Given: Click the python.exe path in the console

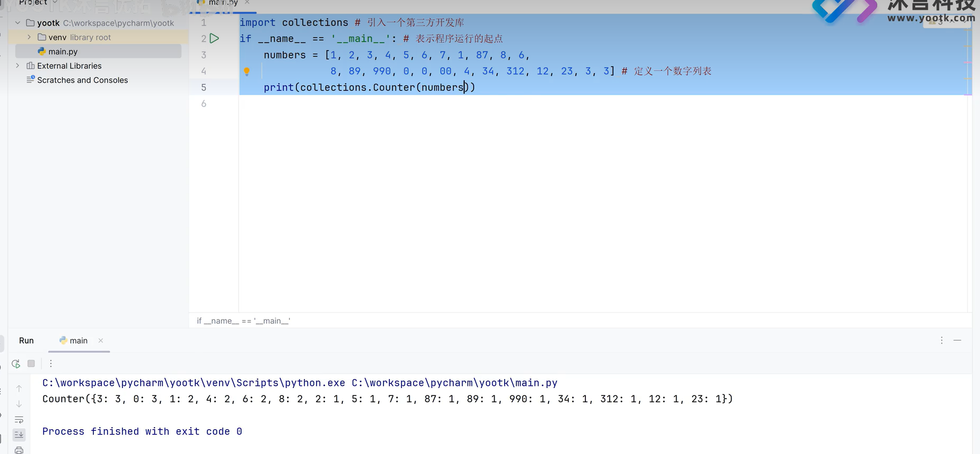Looking at the screenshot, I should click(x=194, y=383).
